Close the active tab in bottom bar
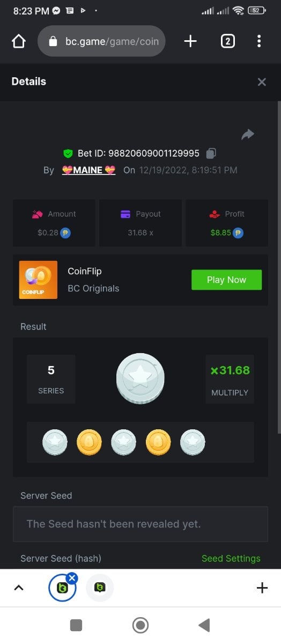The image size is (281, 644). point(72,578)
